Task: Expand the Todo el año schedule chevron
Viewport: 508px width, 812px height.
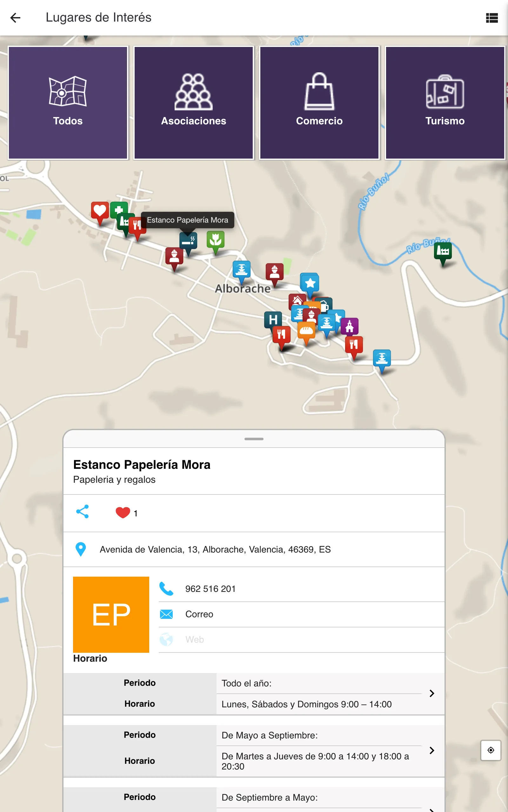Action: (x=432, y=693)
